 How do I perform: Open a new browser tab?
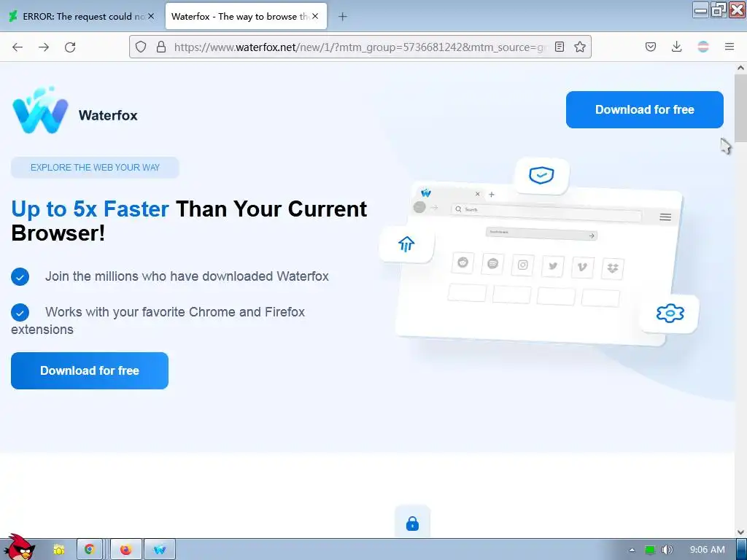(x=343, y=17)
